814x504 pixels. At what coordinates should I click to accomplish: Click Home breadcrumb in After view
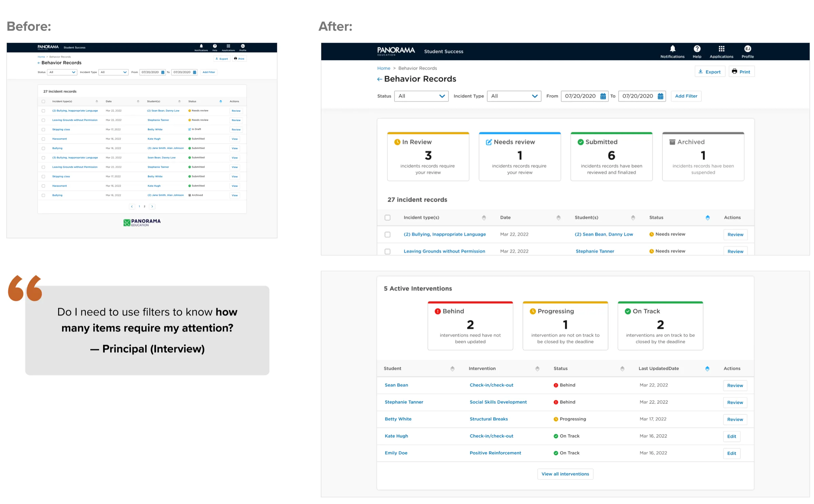coord(384,68)
